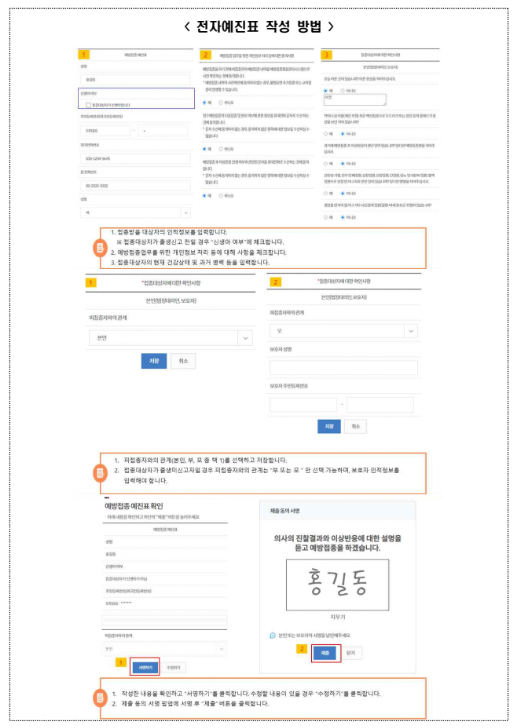Click 취소 button below the 본인 dropdown
The height and width of the screenshot is (728, 520).
[183, 361]
